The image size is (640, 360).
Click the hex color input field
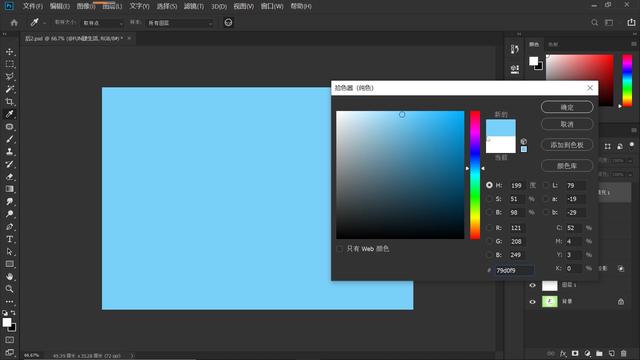coord(514,270)
